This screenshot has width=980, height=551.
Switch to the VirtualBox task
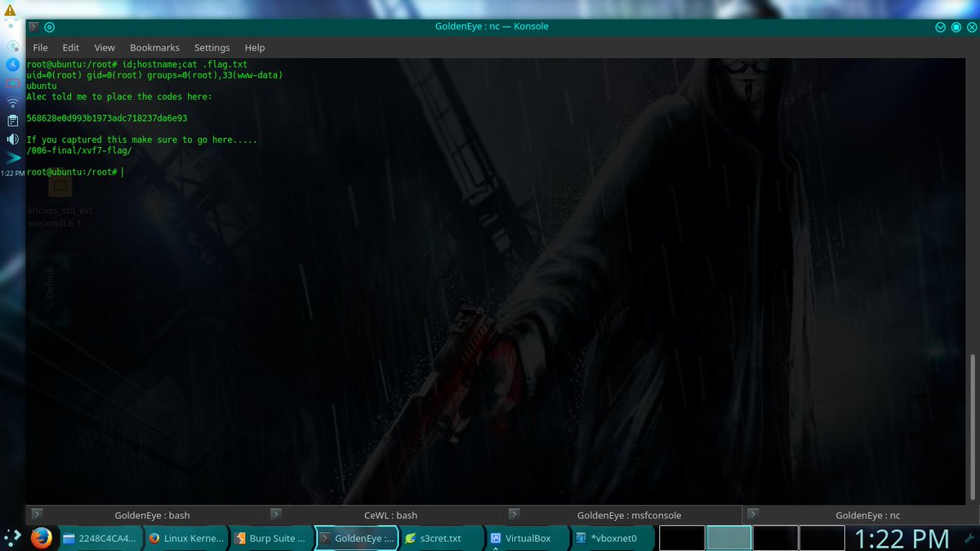[527, 539]
